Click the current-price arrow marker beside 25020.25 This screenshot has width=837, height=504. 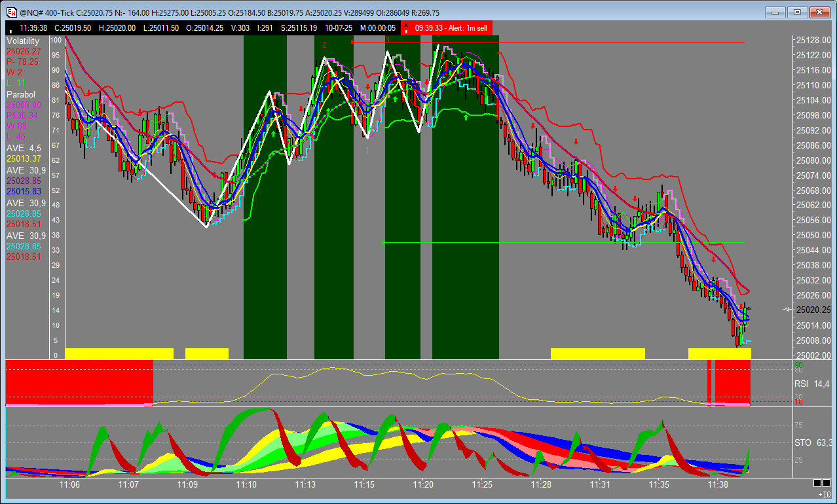pos(787,310)
